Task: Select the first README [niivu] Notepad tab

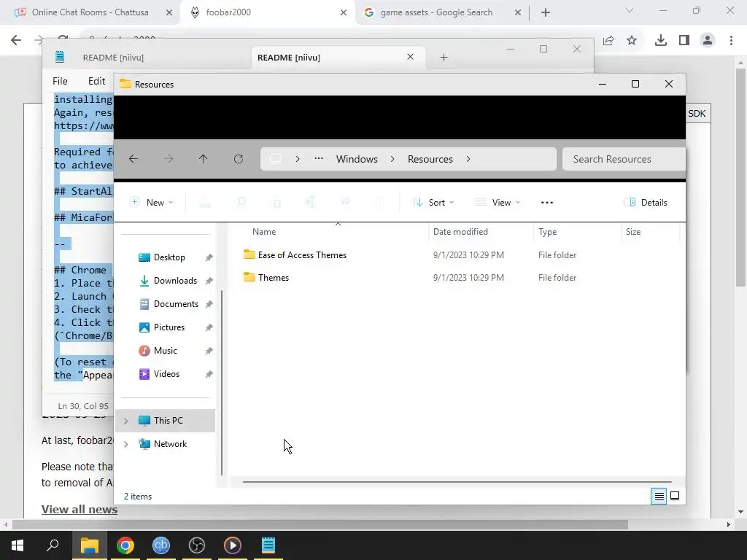Action: [x=113, y=58]
